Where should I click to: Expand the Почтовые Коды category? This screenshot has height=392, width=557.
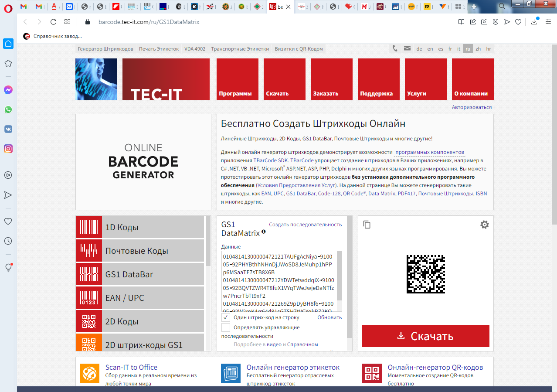pos(139,251)
